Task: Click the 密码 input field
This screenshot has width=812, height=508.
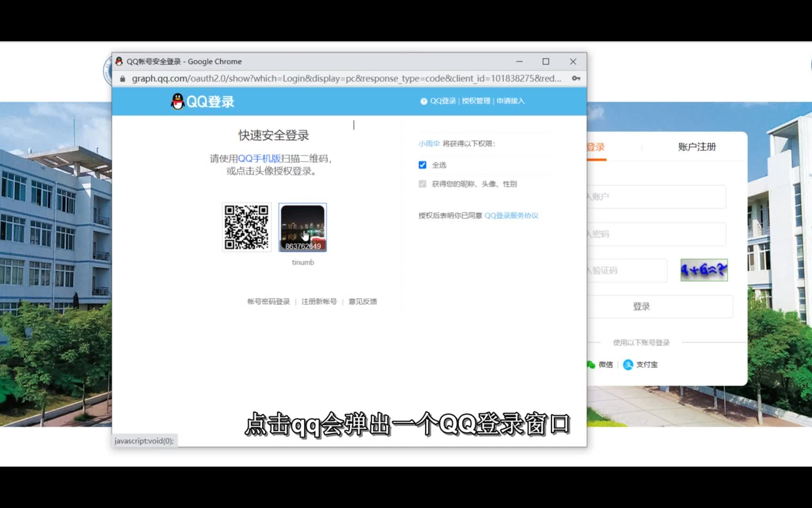Action: 656,234
